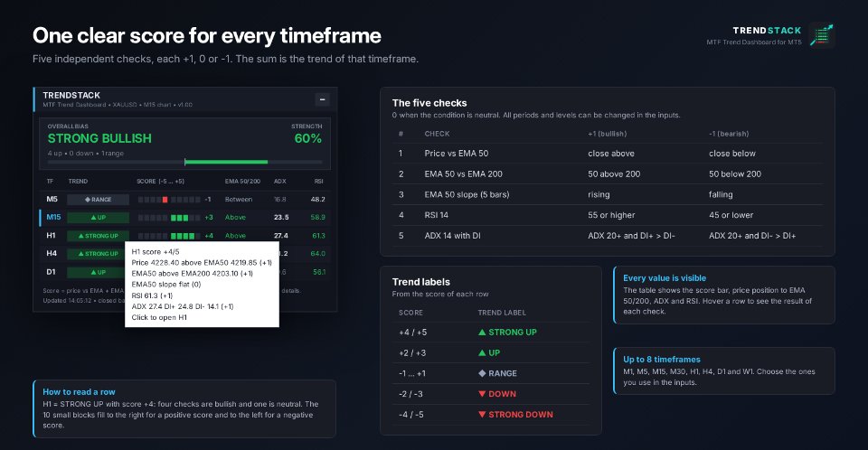Viewport: 868px width, 450px height.
Task: Click 'ADX 14 with DI' check row
Action: (608, 235)
